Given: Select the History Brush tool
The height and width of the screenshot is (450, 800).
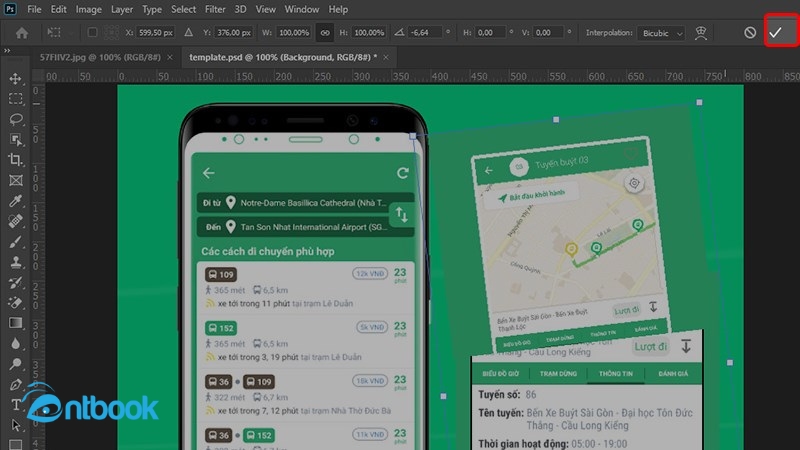Looking at the screenshot, I should (x=15, y=282).
